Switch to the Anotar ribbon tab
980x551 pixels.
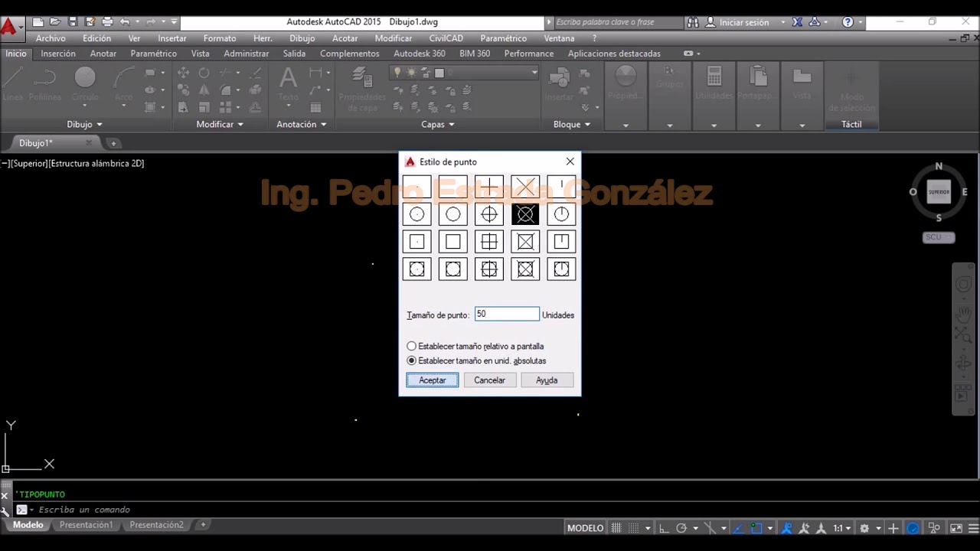103,54
